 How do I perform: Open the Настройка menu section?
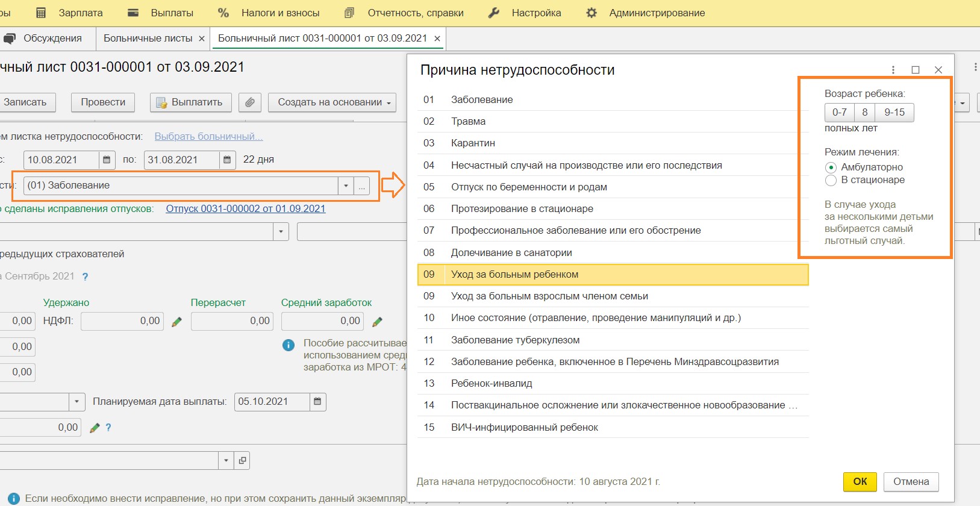click(525, 13)
